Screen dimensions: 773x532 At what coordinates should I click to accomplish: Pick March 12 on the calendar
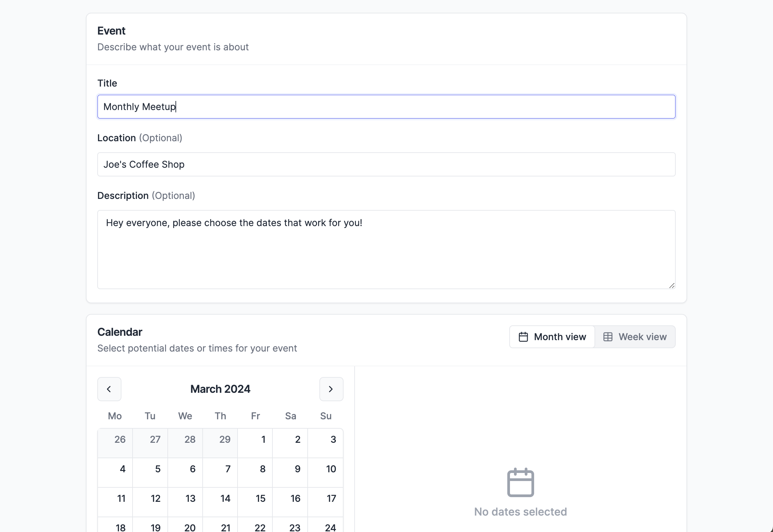[x=150, y=502]
